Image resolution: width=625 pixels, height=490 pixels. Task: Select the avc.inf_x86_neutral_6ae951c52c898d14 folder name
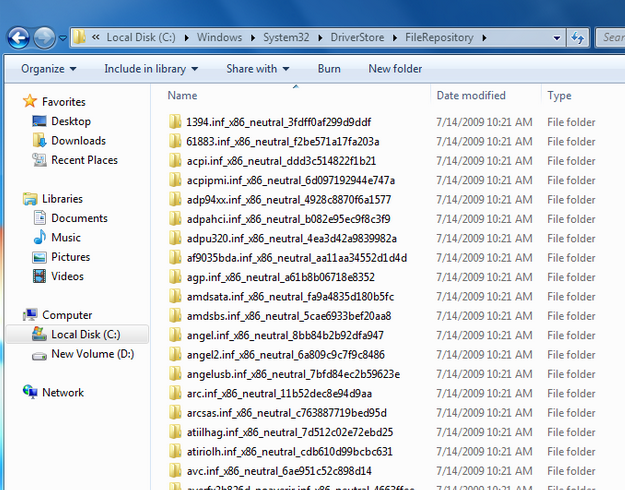[279, 471]
